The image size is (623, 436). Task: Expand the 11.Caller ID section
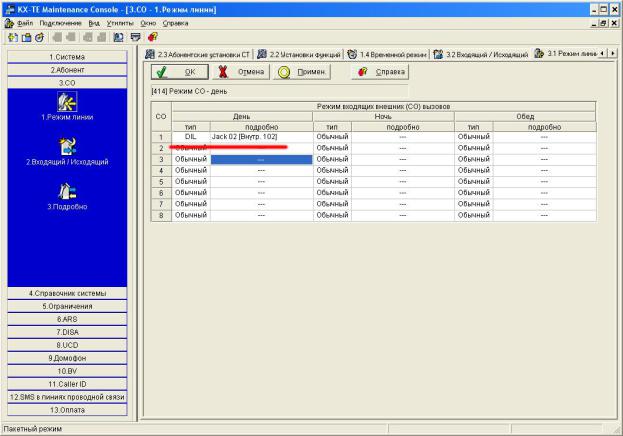point(67,384)
